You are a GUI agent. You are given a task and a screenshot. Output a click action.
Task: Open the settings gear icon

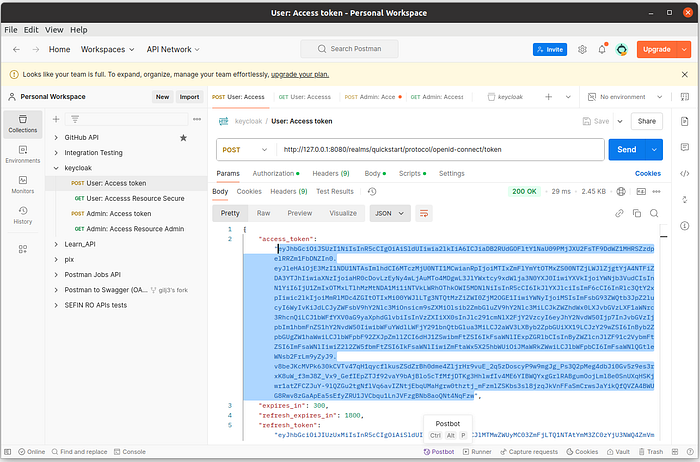582,49
